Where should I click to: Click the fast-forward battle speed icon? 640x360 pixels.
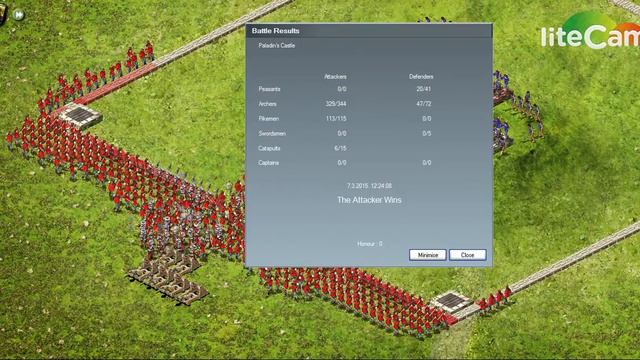coord(18,15)
